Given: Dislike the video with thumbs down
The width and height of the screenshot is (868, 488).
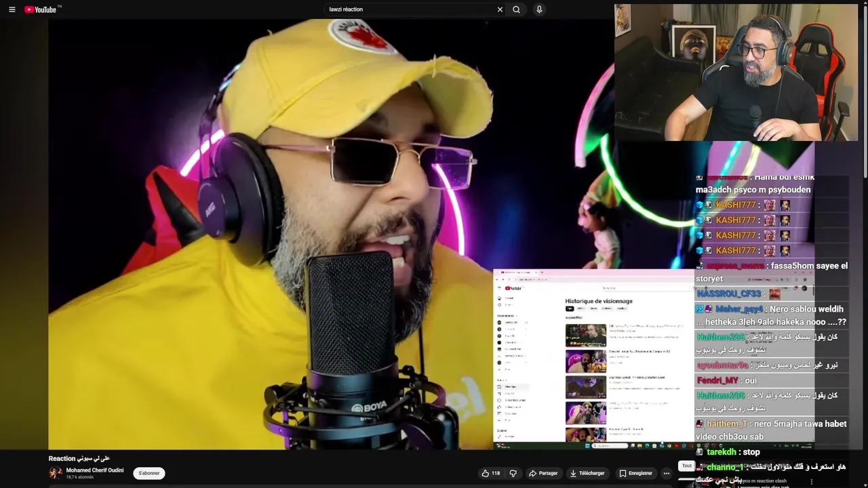Looking at the screenshot, I should pos(513,473).
